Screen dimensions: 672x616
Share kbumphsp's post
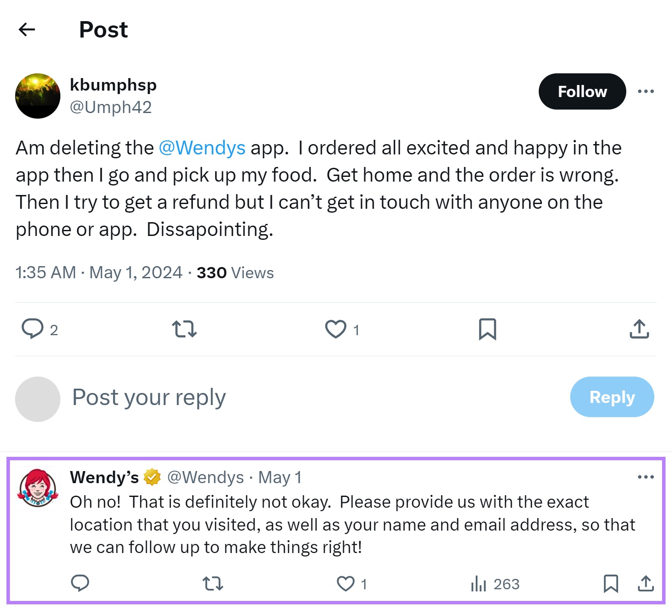pyautogui.click(x=639, y=329)
